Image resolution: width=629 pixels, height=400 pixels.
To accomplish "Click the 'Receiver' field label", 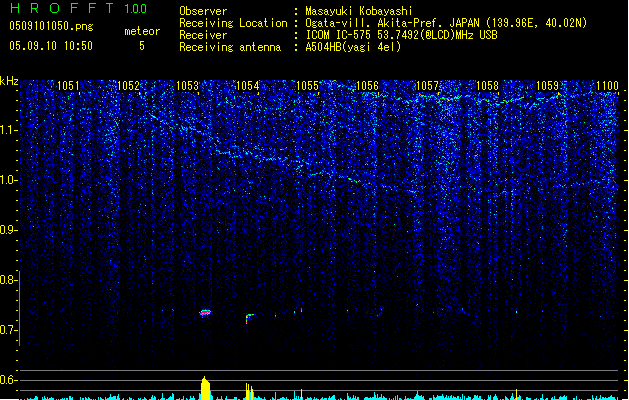I will tap(203, 35).
